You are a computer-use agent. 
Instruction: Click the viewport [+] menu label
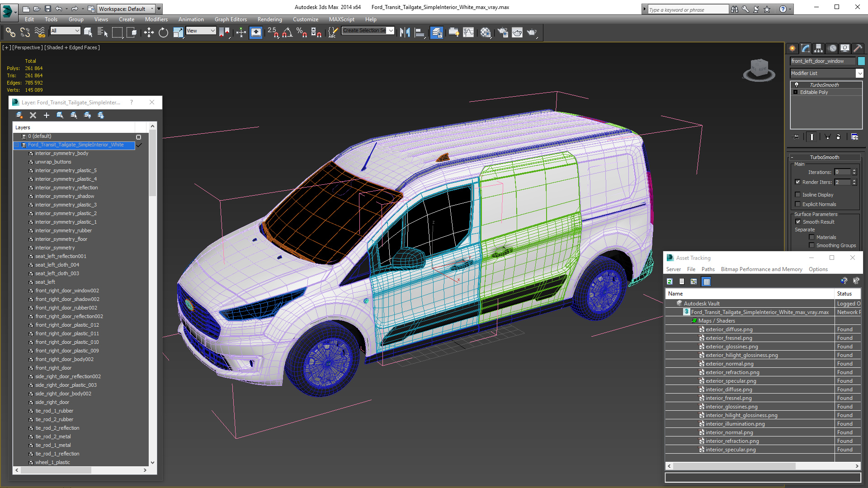pyautogui.click(x=6, y=47)
